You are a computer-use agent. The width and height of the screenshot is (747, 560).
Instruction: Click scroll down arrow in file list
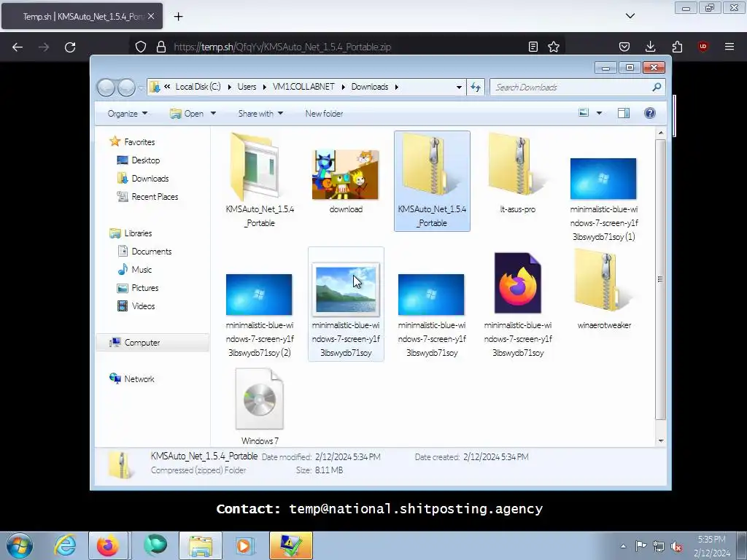tap(661, 441)
